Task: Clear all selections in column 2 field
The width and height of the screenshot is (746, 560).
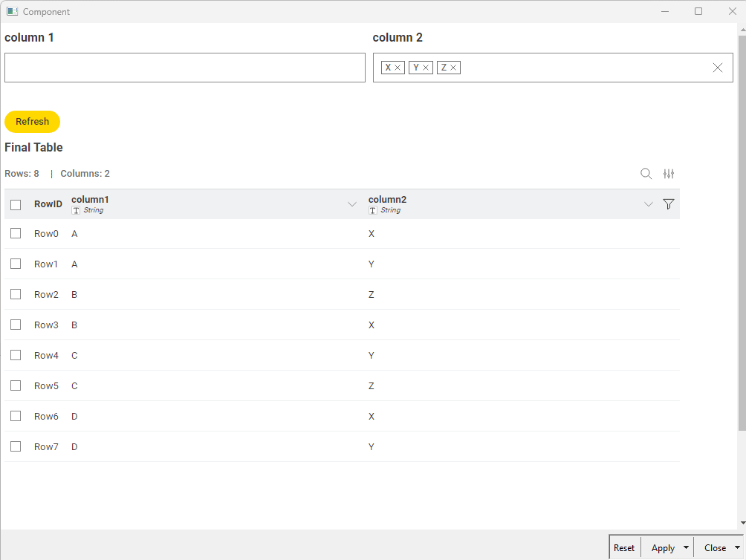Action: tap(718, 68)
